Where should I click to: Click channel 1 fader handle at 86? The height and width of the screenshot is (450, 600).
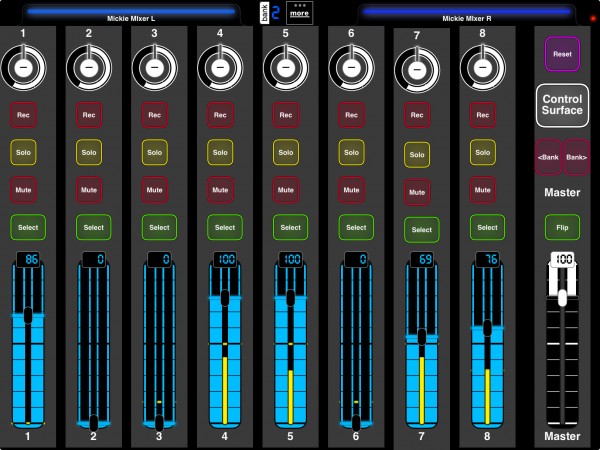pos(28,315)
